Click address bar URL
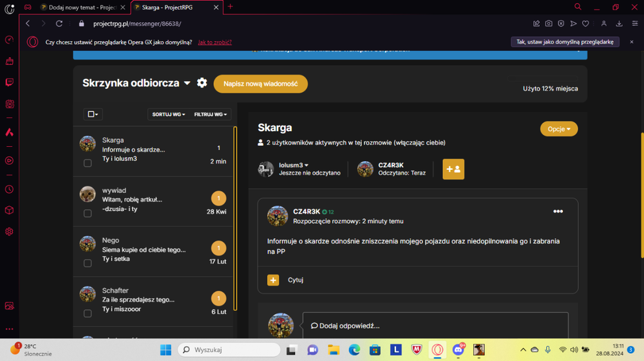The height and width of the screenshot is (361, 644). (x=137, y=24)
